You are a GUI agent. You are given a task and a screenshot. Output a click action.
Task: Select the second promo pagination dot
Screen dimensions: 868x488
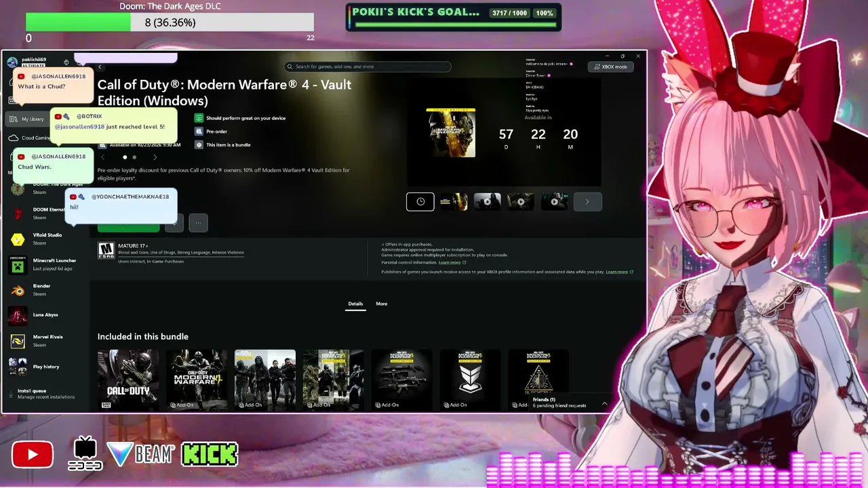134,157
